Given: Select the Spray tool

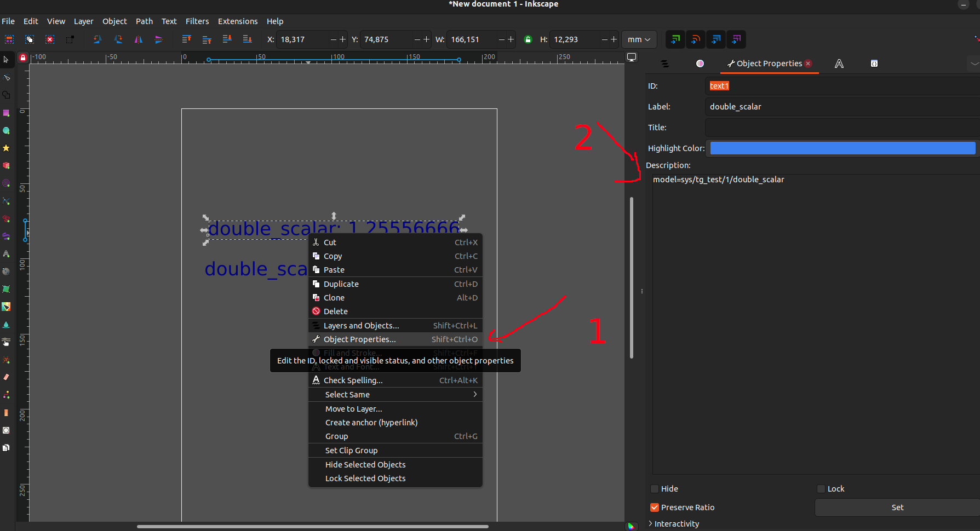Looking at the screenshot, I should [x=6, y=360].
